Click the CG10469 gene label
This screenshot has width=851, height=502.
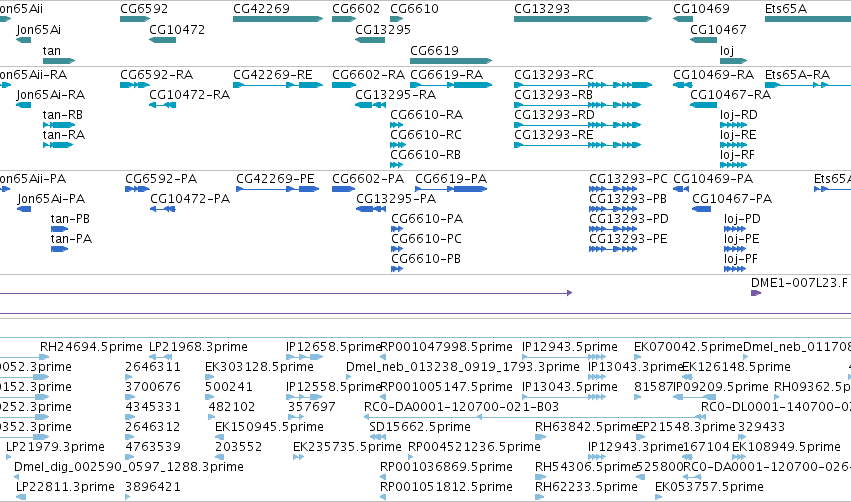pos(701,9)
